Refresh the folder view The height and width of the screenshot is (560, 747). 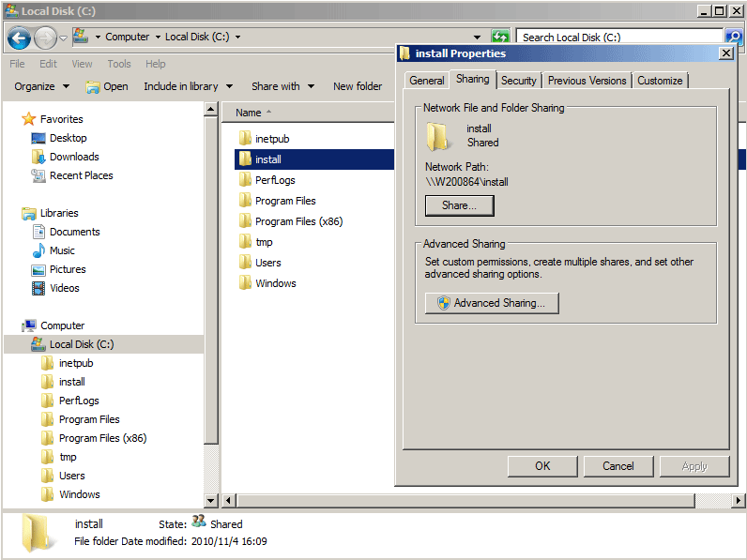(501, 37)
